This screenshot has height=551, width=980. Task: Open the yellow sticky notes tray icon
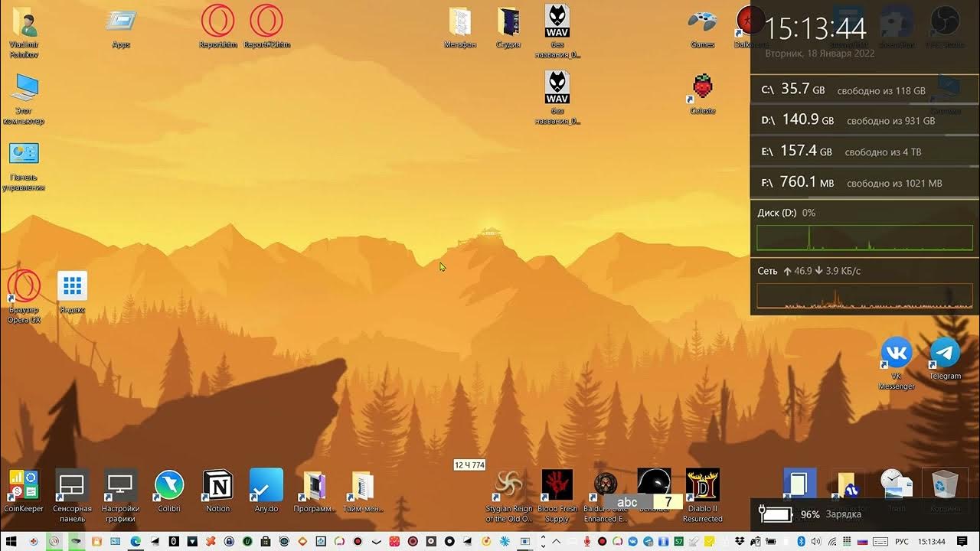709,541
